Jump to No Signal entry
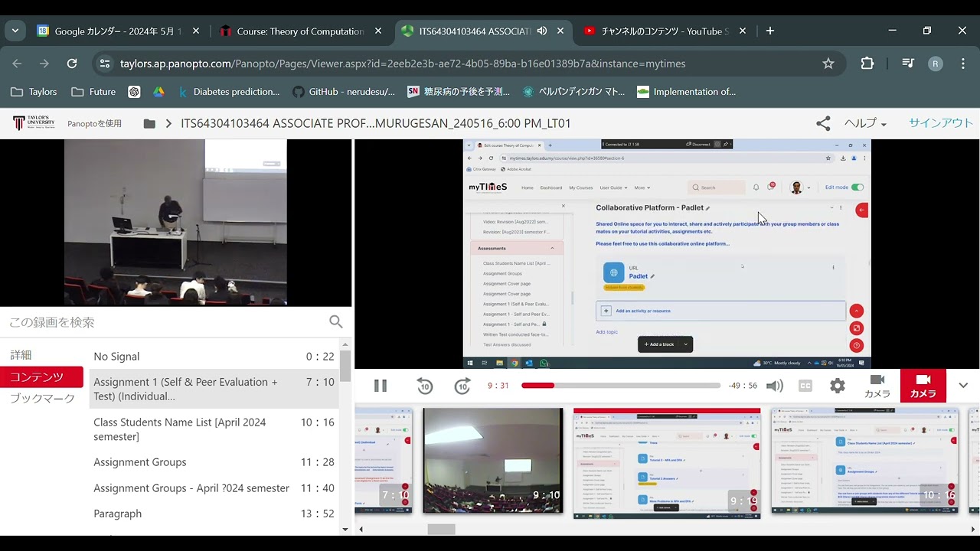Viewport: 980px width, 551px height. pos(214,357)
